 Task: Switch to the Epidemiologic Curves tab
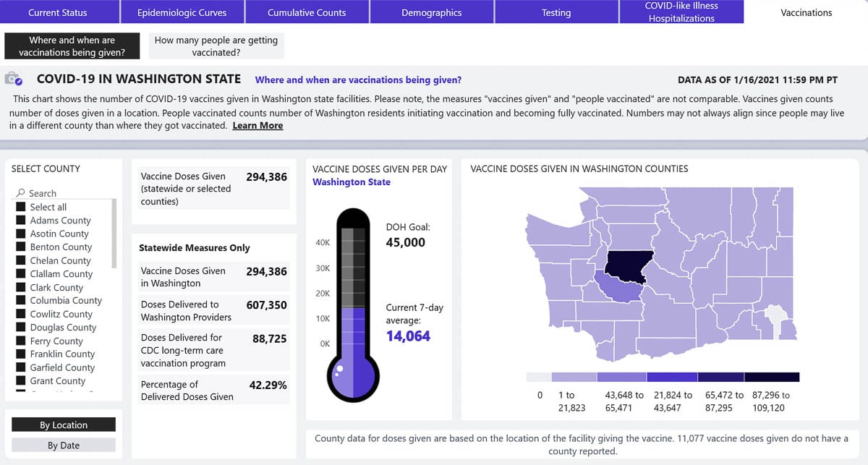tap(182, 12)
